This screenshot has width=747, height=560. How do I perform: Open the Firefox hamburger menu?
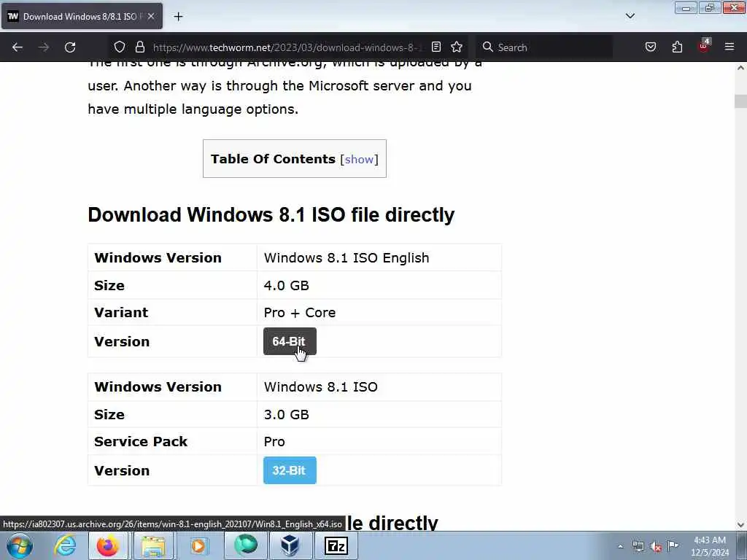coord(729,47)
